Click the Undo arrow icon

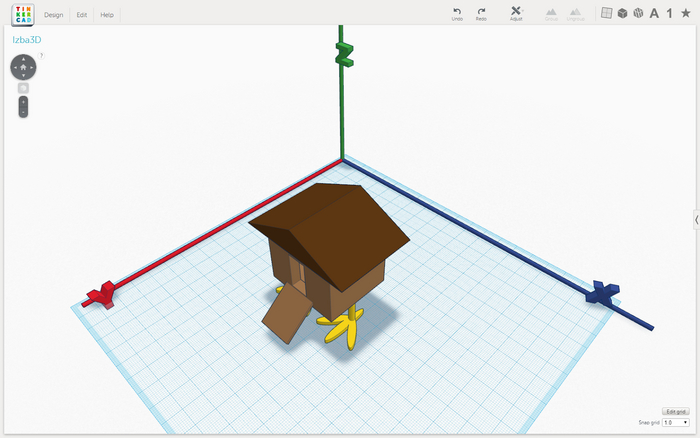point(456,11)
